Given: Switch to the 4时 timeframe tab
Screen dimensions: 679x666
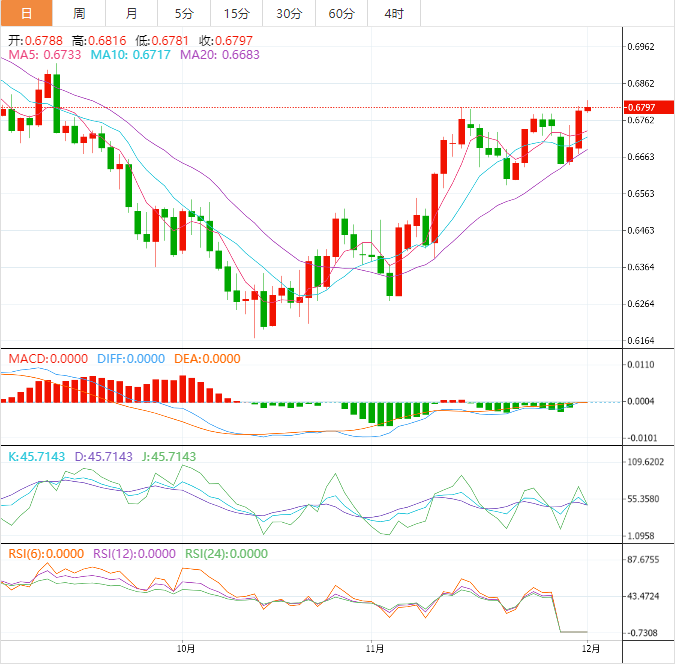Looking at the screenshot, I should 394,13.
